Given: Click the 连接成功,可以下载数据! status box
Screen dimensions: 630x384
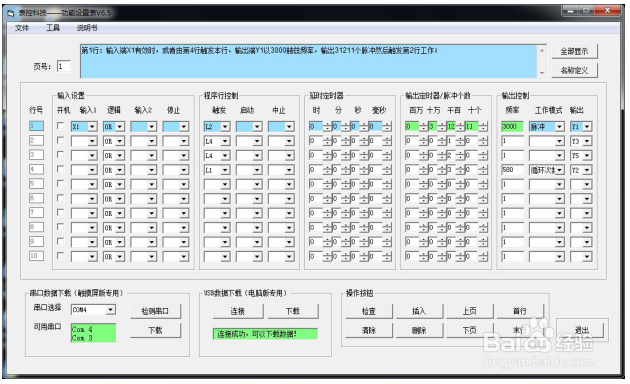Looking at the screenshot, I should point(265,334).
